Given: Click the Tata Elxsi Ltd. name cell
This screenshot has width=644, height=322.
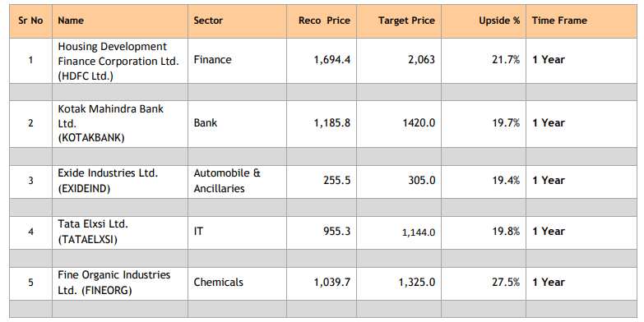Looking at the screenshot, I should [x=120, y=232].
